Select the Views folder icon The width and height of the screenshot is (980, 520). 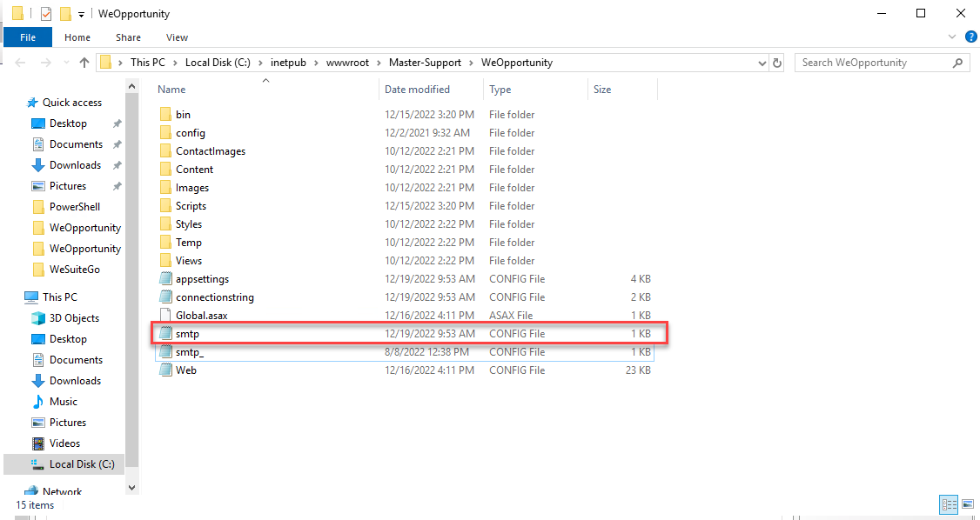[165, 260]
